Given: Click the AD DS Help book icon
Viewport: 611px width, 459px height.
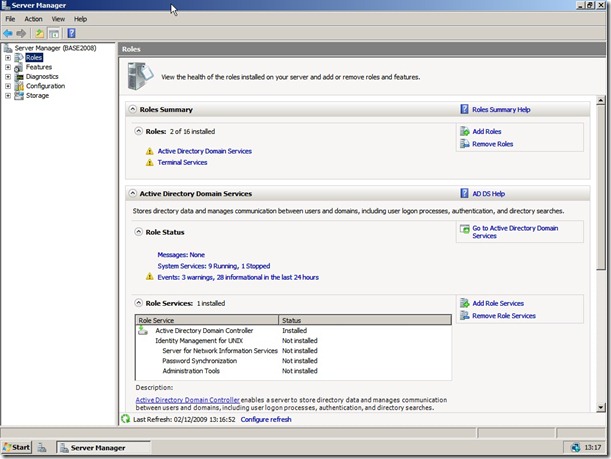Looking at the screenshot, I should (x=464, y=193).
